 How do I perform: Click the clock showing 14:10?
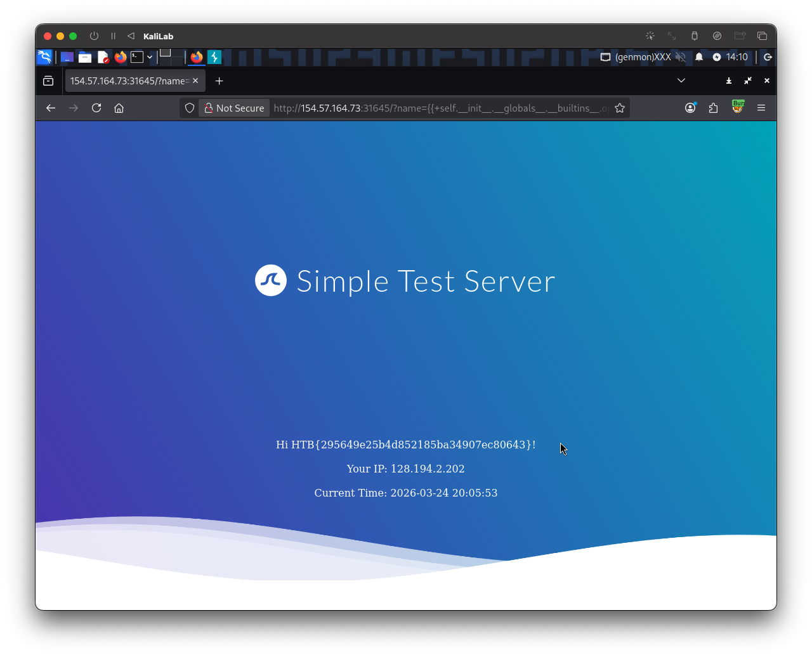(736, 57)
